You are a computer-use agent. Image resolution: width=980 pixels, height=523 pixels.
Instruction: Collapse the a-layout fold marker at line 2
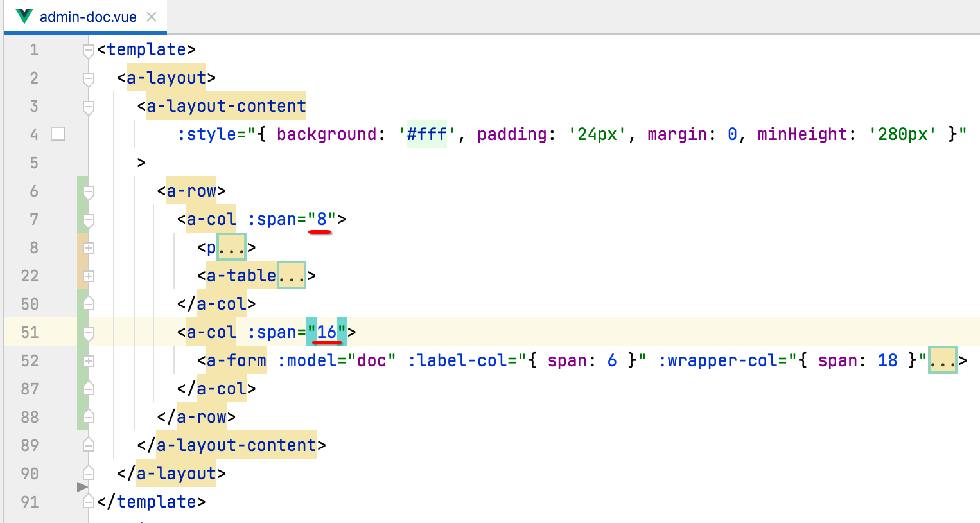pos(88,79)
